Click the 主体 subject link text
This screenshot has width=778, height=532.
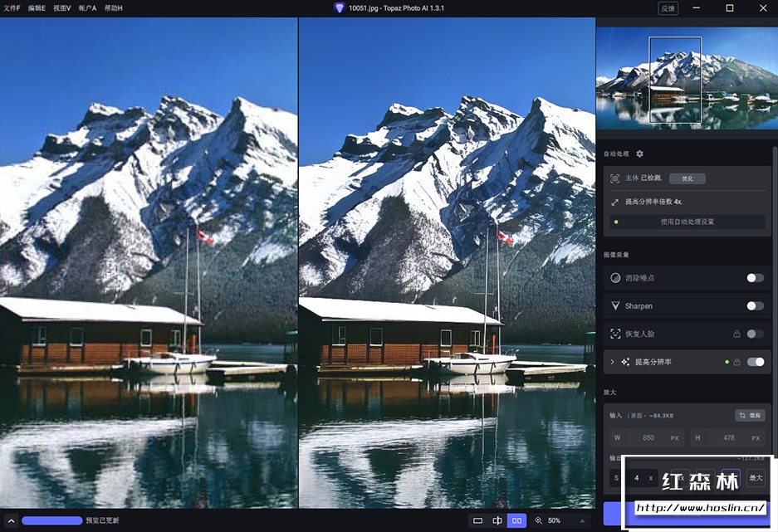(x=632, y=178)
